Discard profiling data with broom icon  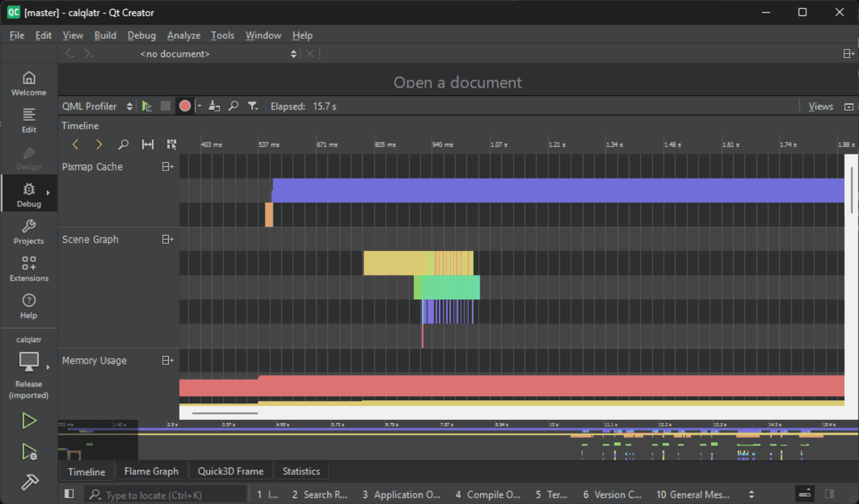point(214,106)
